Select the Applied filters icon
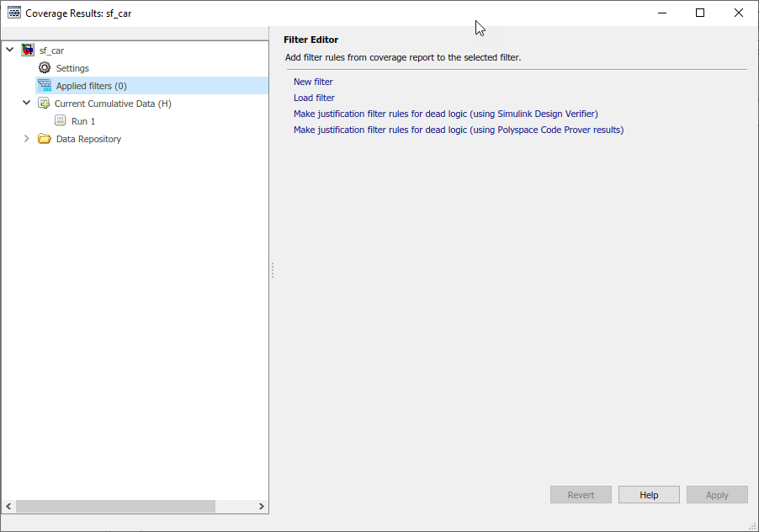This screenshot has height=532, width=759. (x=45, y=84)
